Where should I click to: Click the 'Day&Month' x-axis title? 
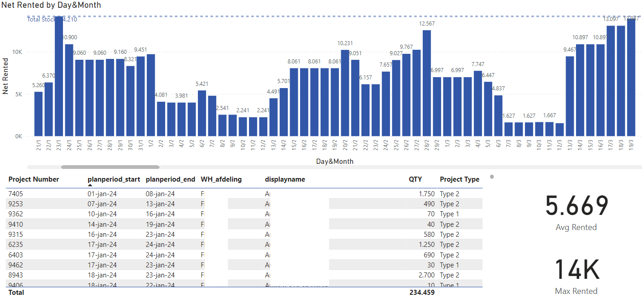click(335, 161)
